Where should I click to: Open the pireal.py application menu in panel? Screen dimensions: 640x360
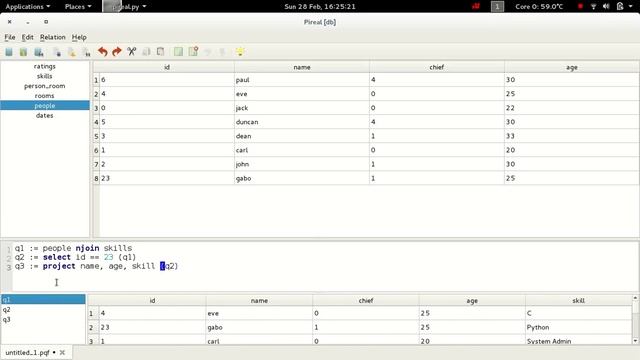click(x=124, y=7)
